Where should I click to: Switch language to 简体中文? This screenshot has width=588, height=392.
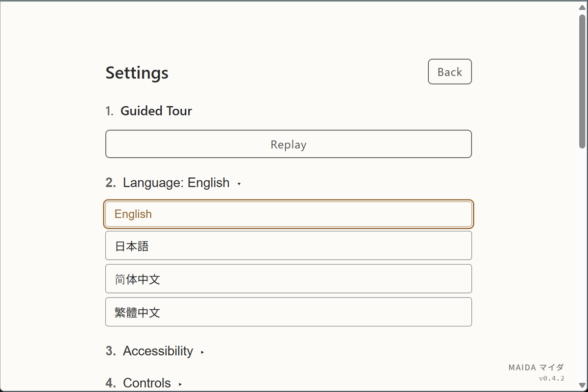point(289,279)
